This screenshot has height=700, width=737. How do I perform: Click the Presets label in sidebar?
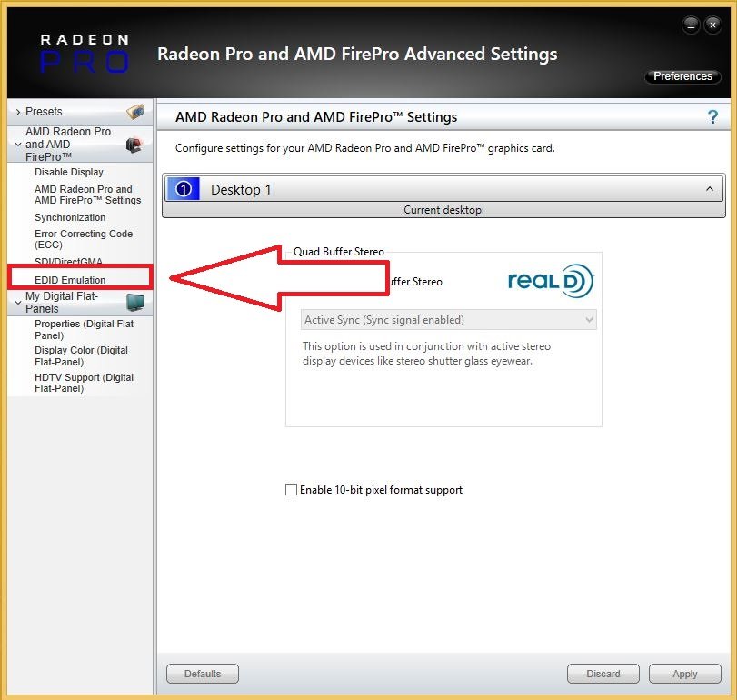[44, 112]
